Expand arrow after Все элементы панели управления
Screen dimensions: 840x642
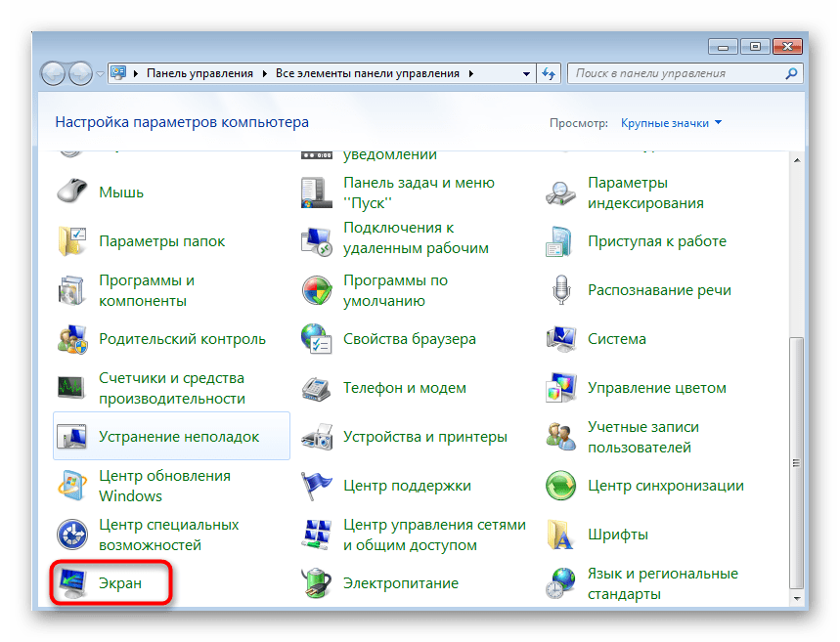point(470,73)
